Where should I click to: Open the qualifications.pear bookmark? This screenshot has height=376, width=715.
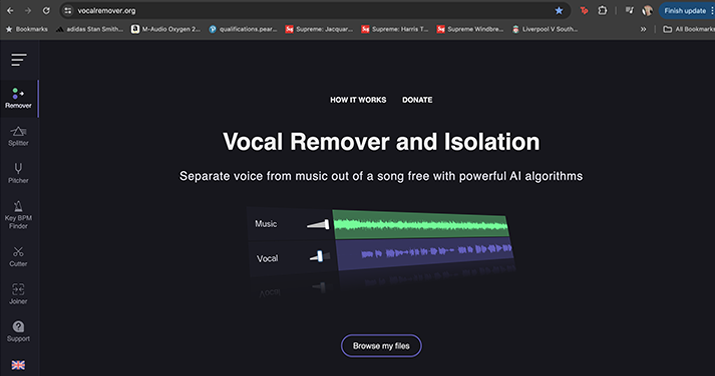click(243, 29)
